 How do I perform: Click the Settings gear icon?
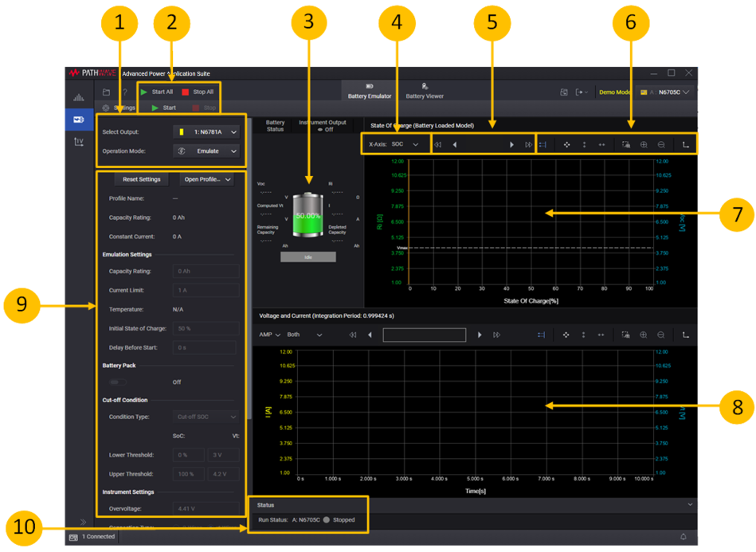(106, 108)
